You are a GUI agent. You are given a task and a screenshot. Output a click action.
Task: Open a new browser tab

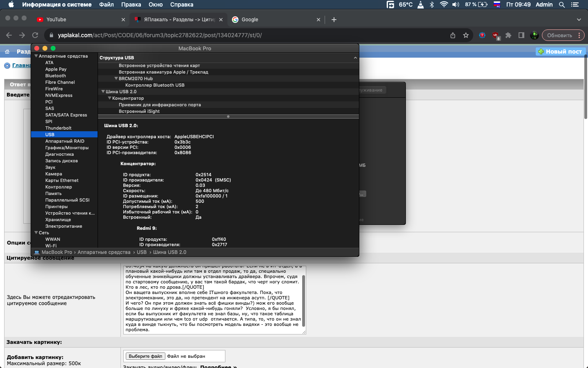pyautogui.click(x=334, y=20)
